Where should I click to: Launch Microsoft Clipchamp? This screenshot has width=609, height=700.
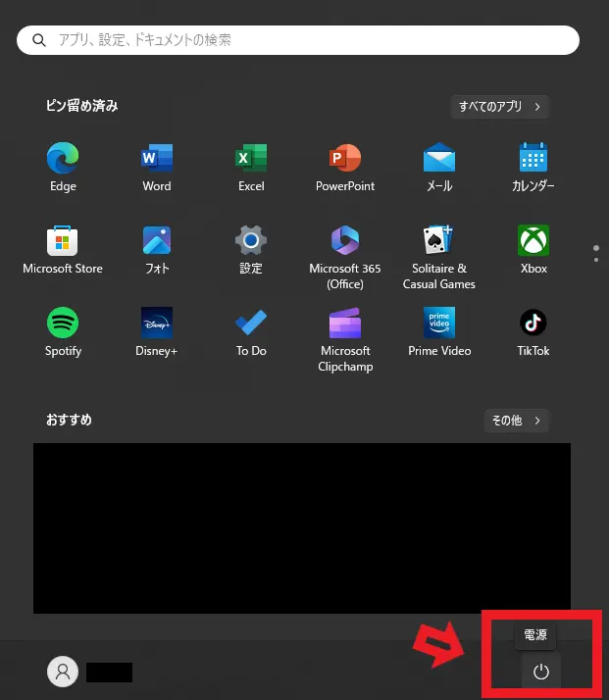345,323
